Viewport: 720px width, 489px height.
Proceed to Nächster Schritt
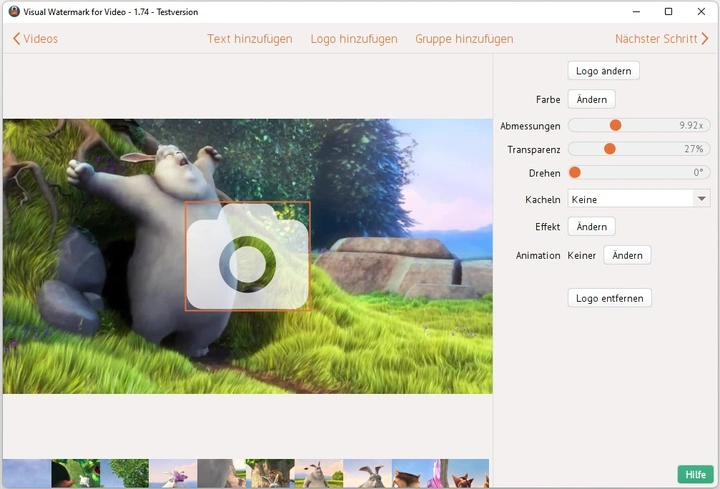point(662,39)
